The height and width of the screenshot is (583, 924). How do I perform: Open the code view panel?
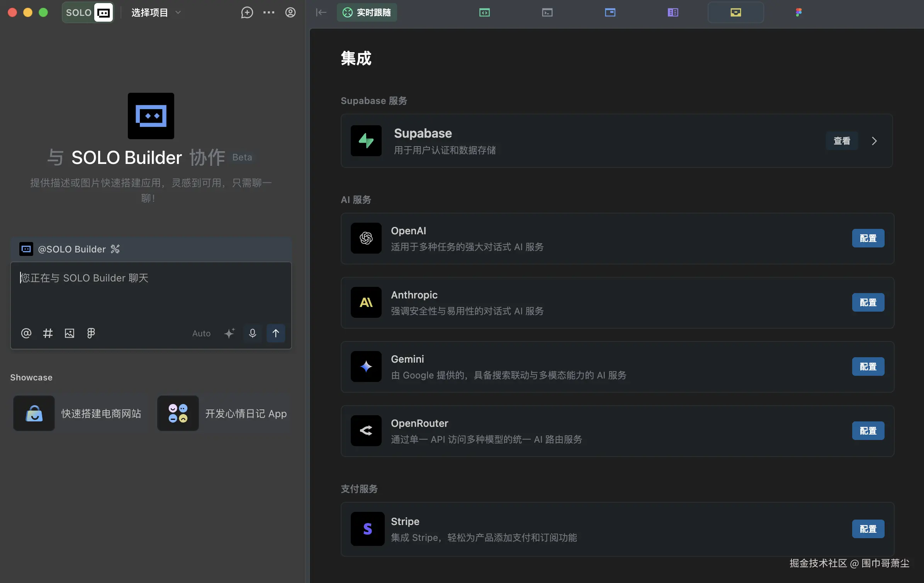pyautogui.click(x=484, y=12)
